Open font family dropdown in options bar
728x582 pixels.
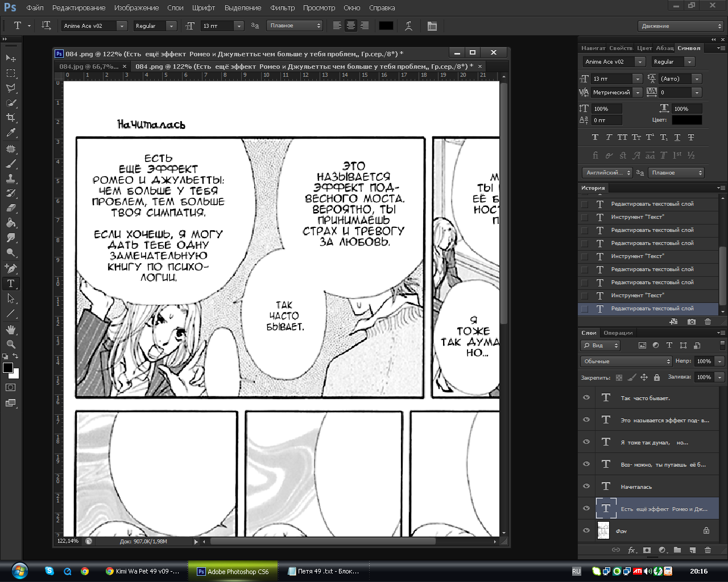tap(122, 26)
